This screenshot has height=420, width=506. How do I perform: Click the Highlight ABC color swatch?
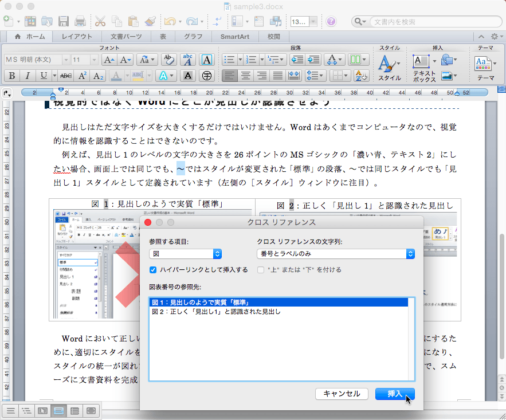click(x=138, y=76)
